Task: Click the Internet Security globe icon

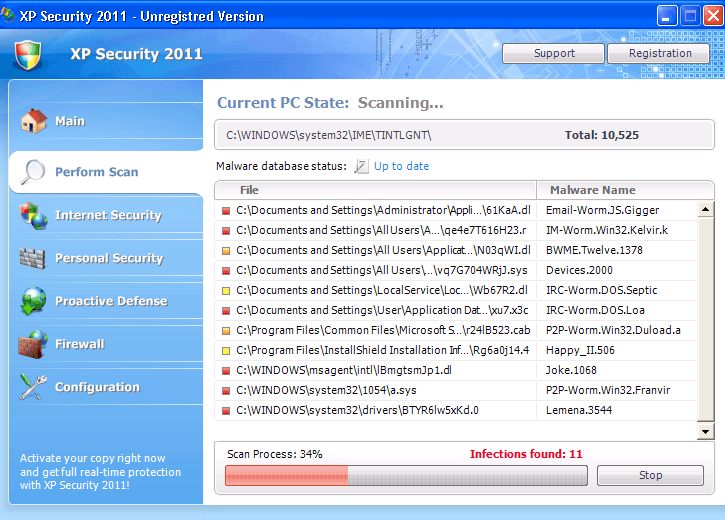Action: click(x=34, y=215)
